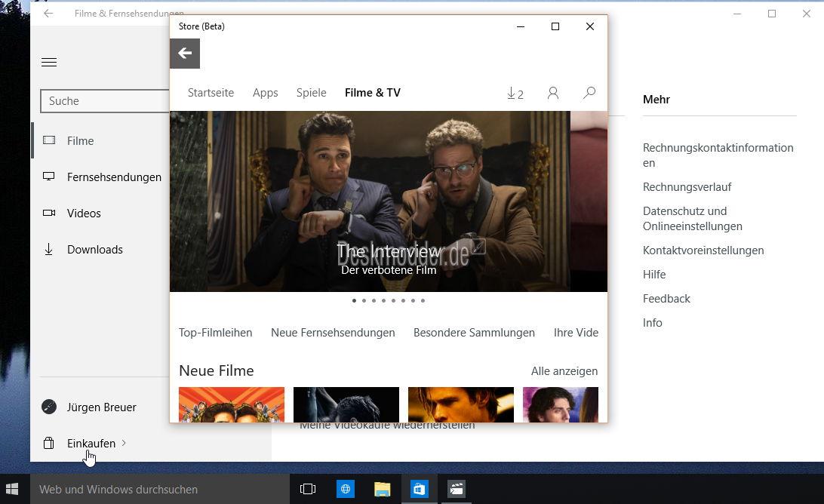Click the shopping bag icon beside Einkaufen
The image size is (824, 504).
click(x=49, y=443)
